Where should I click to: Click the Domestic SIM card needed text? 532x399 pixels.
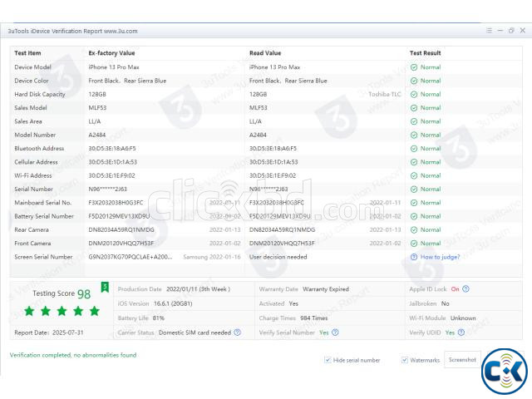(x=195, y=332)
